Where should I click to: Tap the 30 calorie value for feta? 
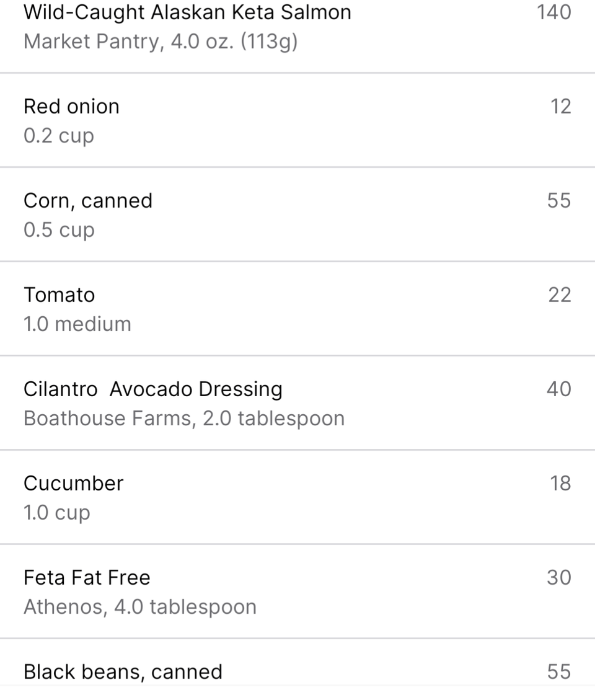coord(559,578)
